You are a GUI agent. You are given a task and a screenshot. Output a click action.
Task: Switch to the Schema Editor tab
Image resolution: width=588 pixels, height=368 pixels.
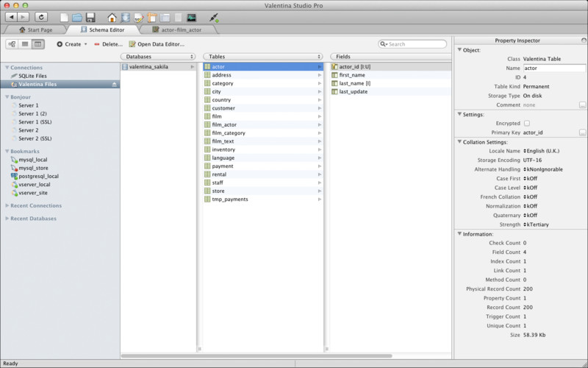click(103, 29)
